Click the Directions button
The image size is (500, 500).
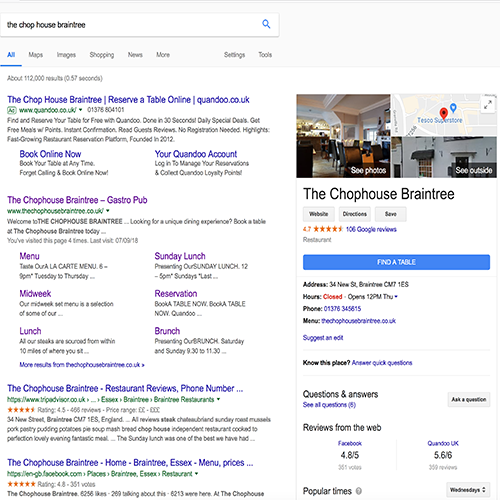[x=355, y=214]
